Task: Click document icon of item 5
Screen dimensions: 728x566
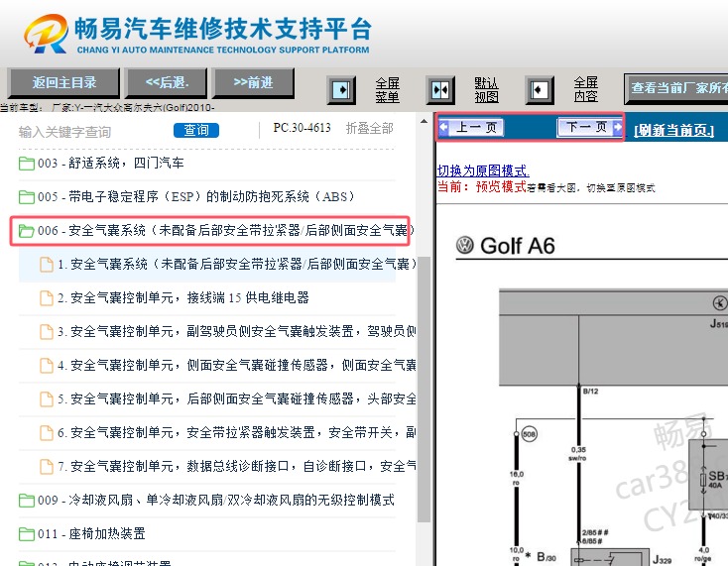Action: (47, 399)
